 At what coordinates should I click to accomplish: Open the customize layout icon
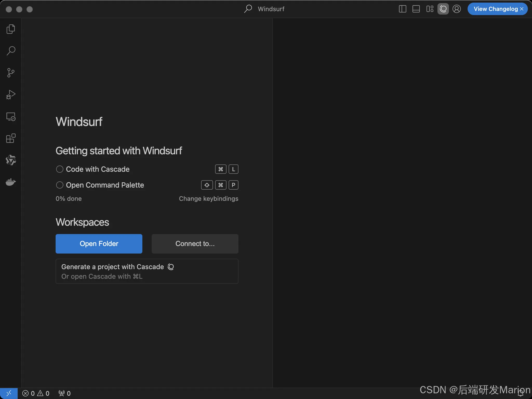coord(430,9)
